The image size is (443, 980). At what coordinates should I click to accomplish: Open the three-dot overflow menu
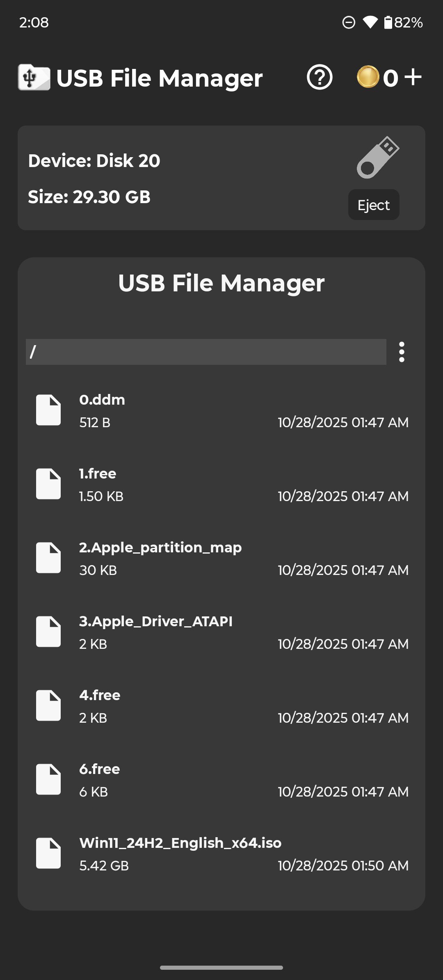(x=402, y=352)
